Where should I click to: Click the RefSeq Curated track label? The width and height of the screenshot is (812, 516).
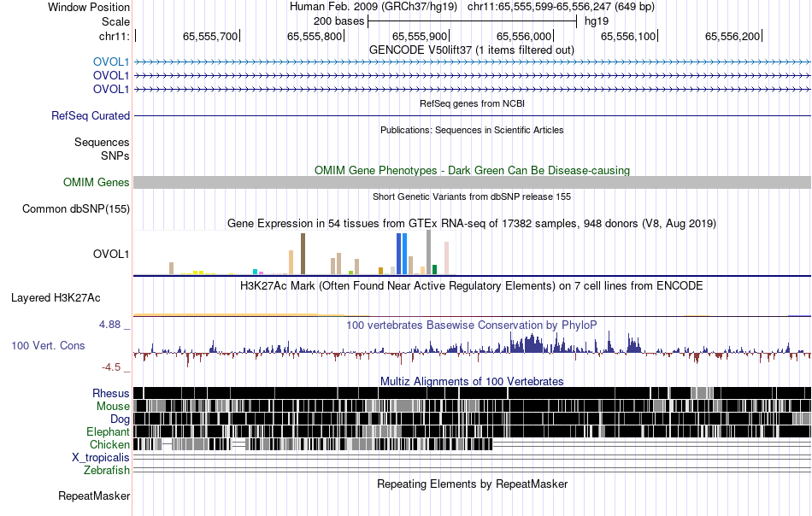tap(90, 116)
